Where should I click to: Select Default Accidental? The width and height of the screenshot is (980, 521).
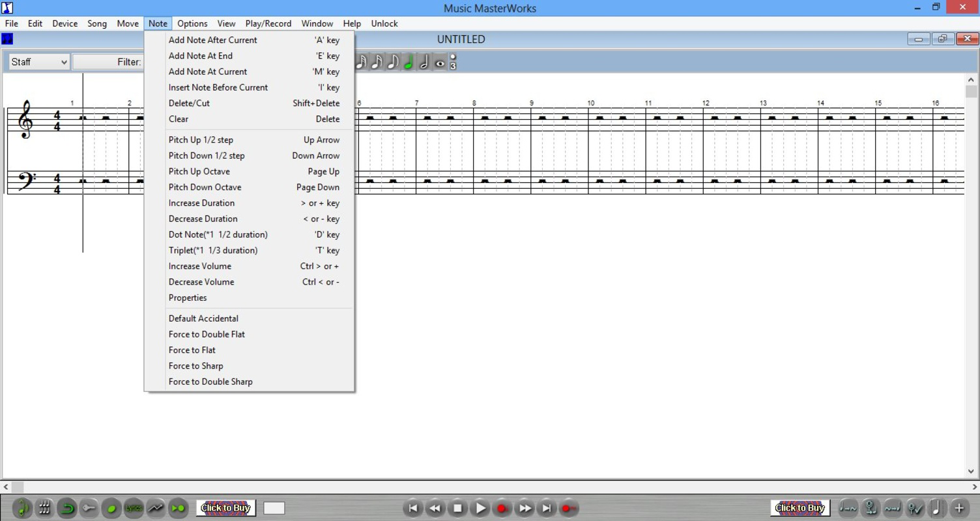(x=249, y=318)
